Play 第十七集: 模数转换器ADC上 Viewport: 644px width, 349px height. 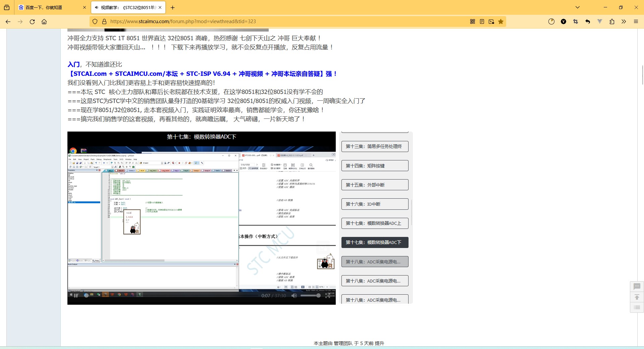[375, 223]
